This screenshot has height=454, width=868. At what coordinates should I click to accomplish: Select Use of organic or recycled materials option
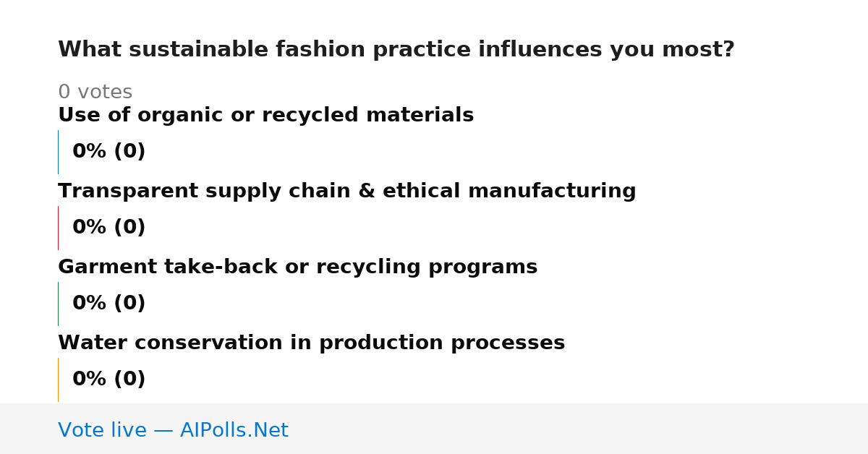[265, 116]
